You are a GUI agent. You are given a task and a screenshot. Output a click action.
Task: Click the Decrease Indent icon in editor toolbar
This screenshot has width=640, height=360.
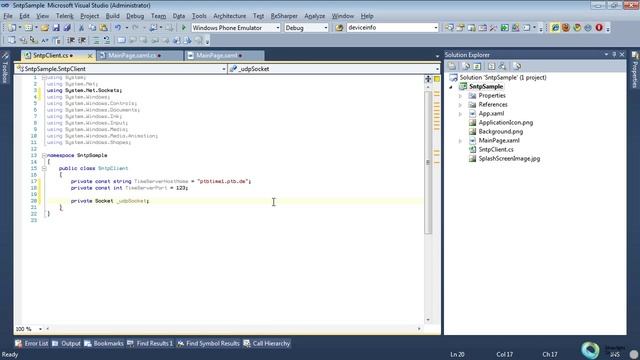point(71,40)
